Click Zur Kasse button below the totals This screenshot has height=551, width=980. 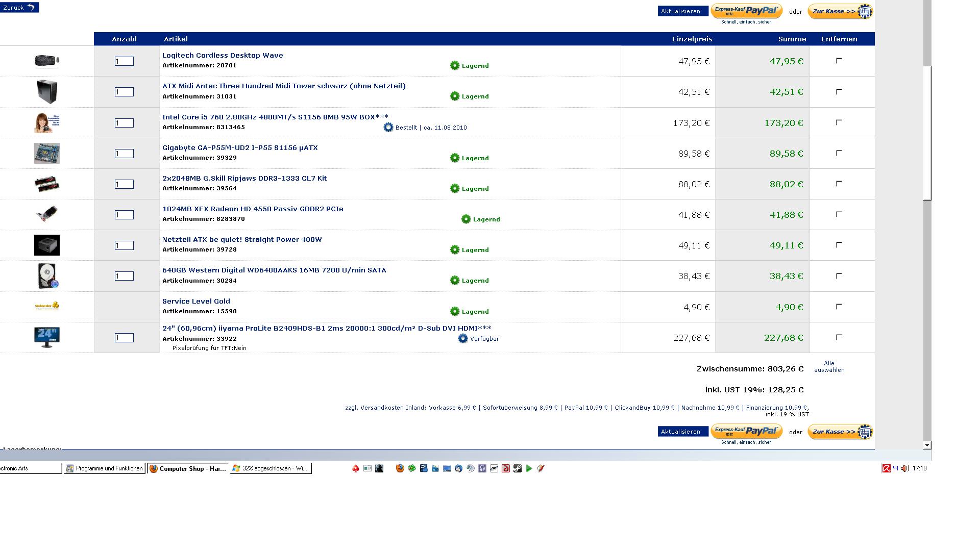coord(840,432)
